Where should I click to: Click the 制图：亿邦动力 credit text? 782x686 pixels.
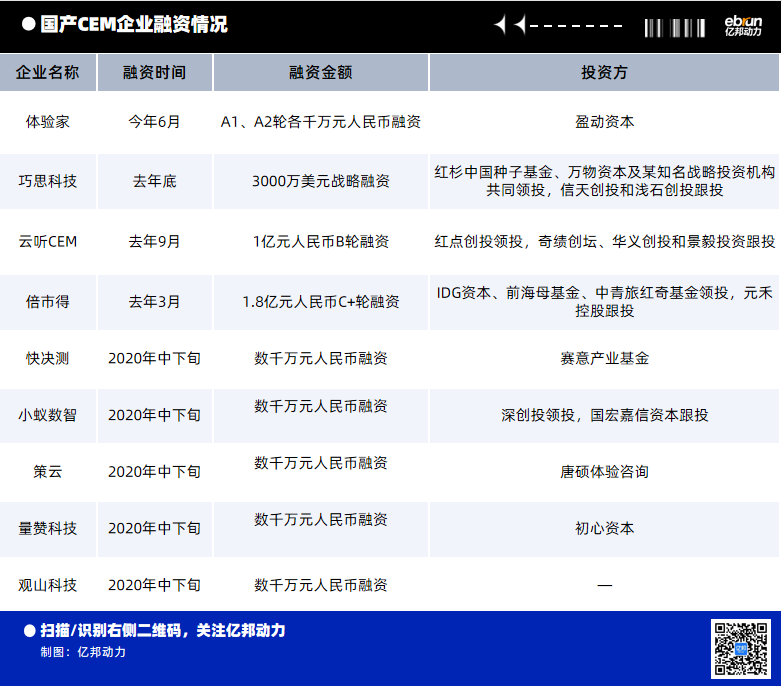pyautogui.click(x=84, y=652)
